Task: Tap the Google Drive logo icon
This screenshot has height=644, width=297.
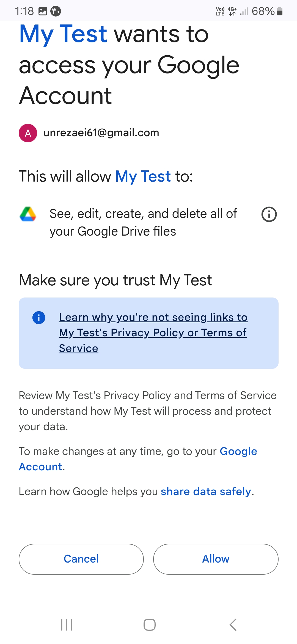Action: [28, 214]
